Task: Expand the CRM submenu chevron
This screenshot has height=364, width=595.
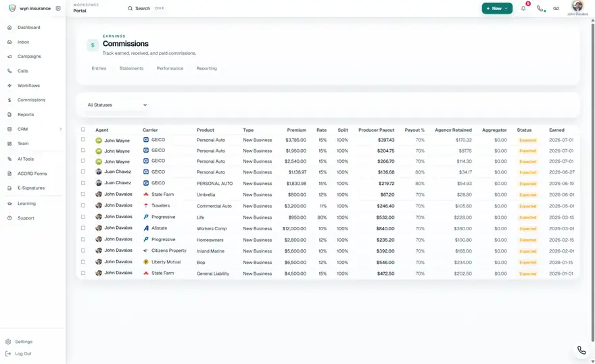Action: click(61, 129)
